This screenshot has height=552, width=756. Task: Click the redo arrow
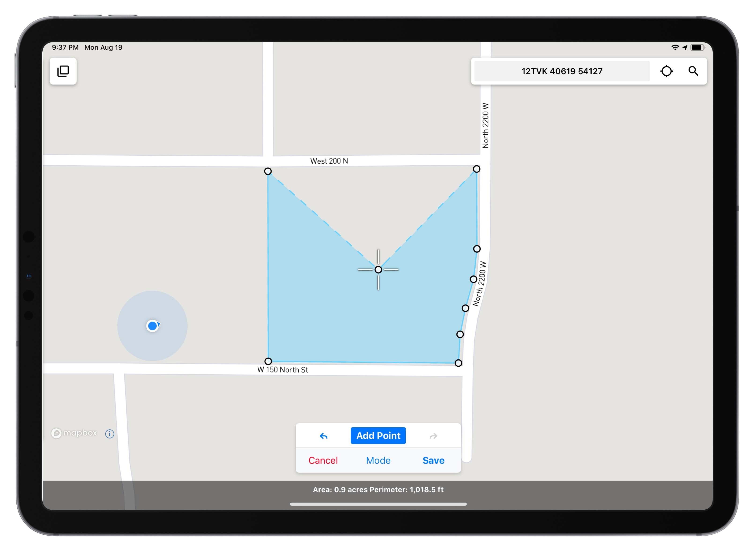(434, 436)
